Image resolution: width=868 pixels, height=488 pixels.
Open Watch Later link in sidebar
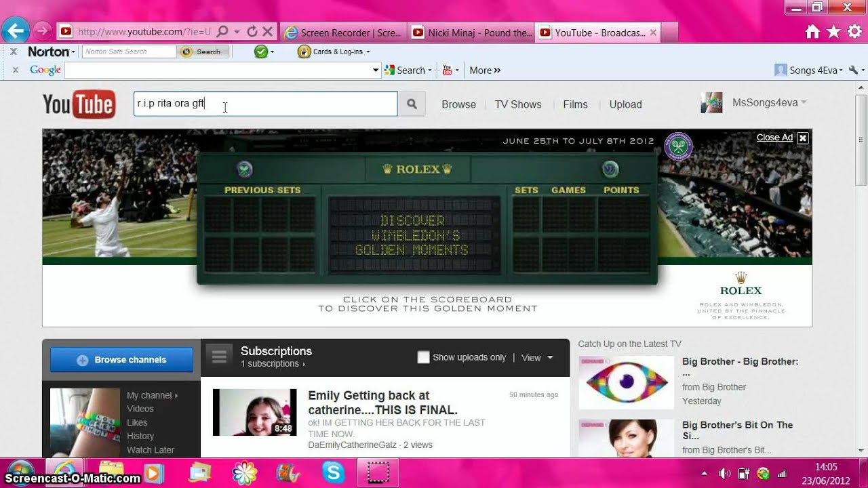click(151, 450)
